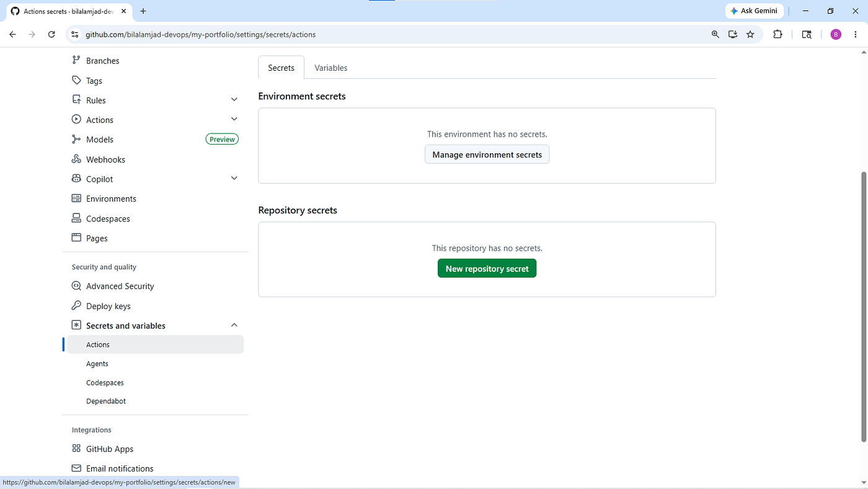Click Manage environment secrets button

(x=487, y=155)
